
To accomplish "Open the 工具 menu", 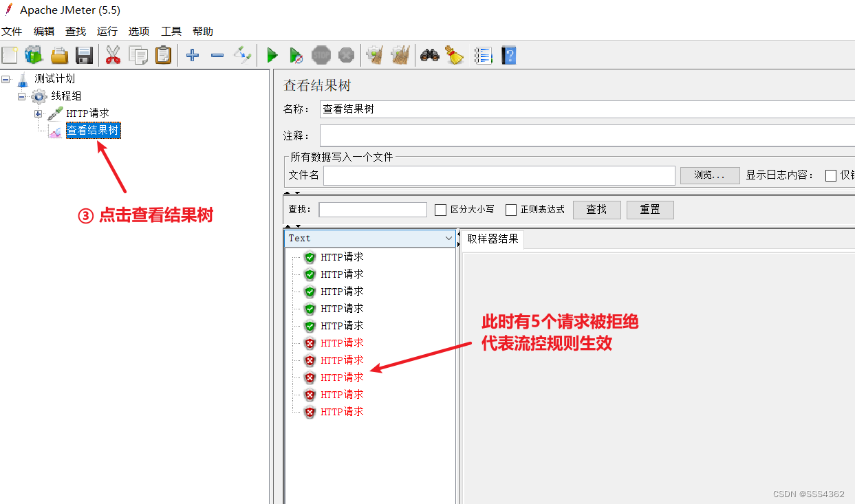I will 171,31.
